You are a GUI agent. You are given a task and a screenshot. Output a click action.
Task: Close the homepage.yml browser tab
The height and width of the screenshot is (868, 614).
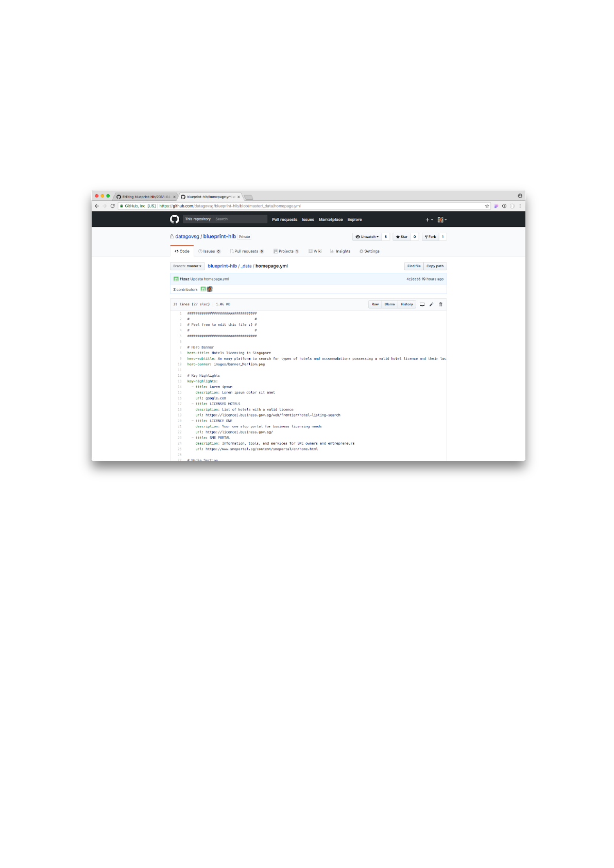[238, 197]
